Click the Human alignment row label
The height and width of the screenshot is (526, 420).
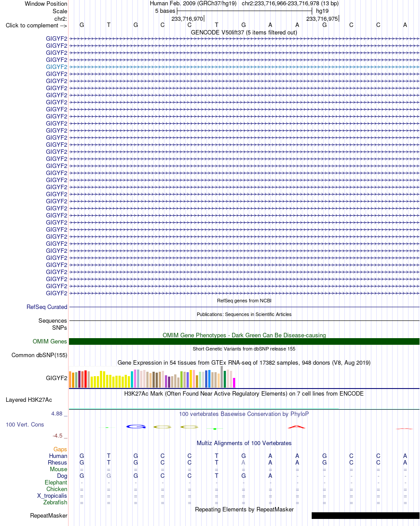(58, 456)
